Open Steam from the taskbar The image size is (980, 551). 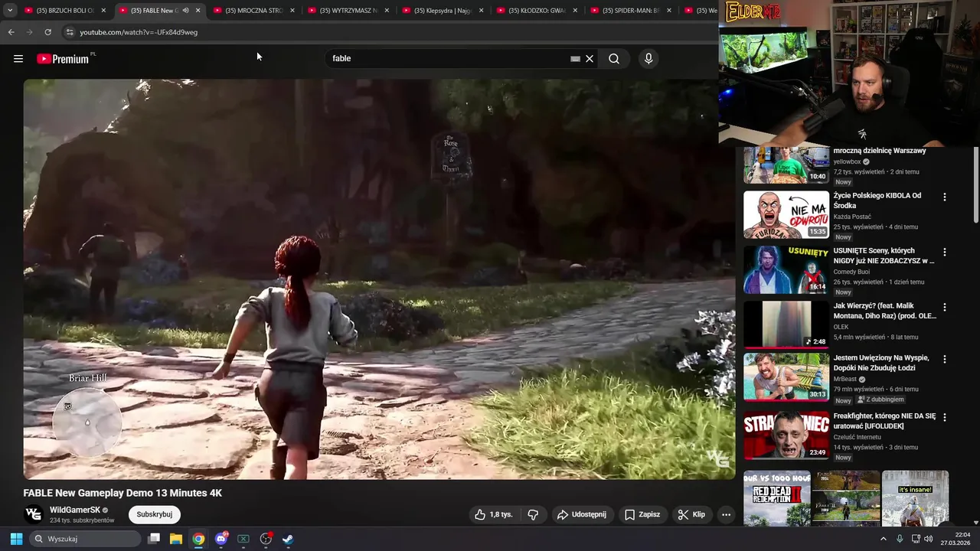tap(288, 539)
